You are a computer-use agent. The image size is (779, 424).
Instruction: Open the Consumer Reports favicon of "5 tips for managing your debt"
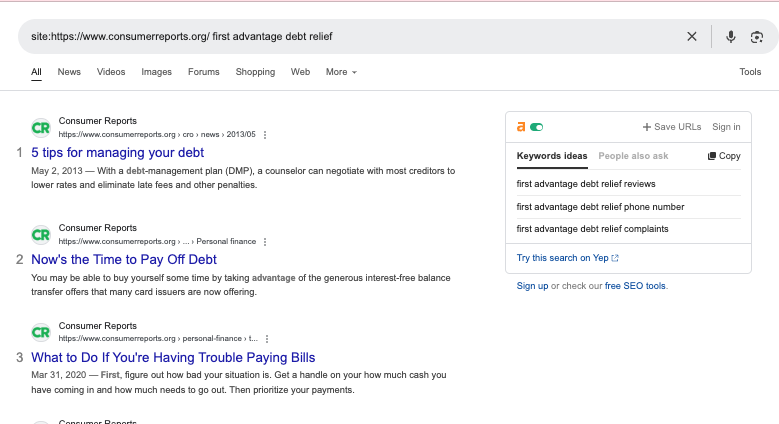pyautogui.click(x=41, y=128)
